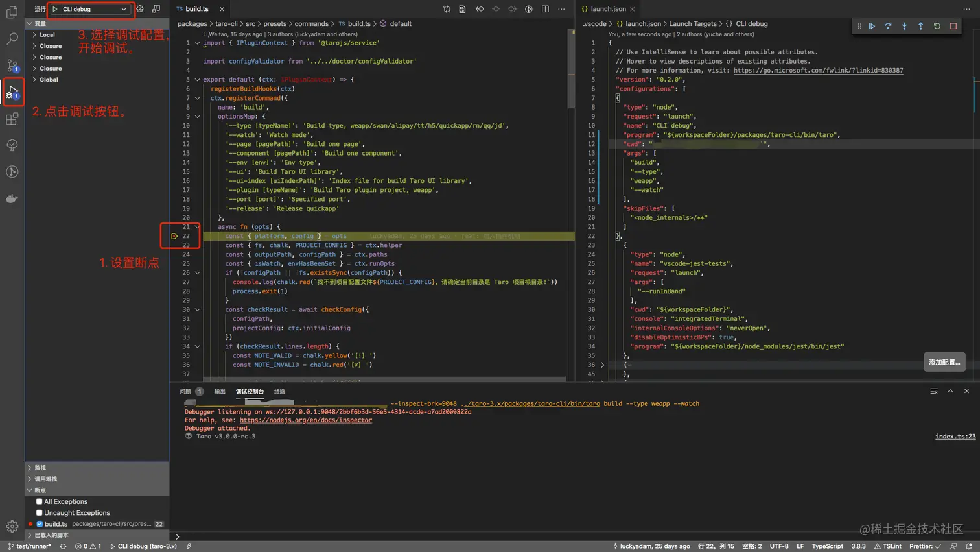Switch to the 问题 panel tab

pyautogui.click(x=191, y=391)
